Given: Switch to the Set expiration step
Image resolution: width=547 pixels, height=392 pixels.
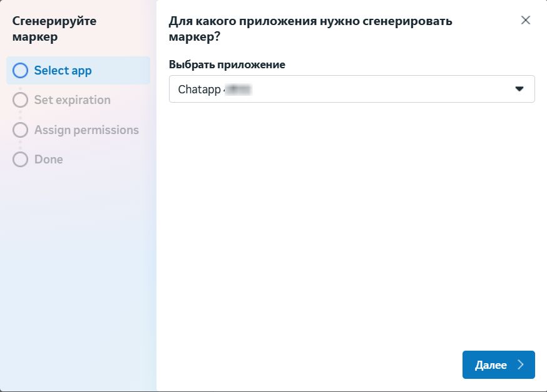Looking at the screenshot, I should (x=72, y=100).
